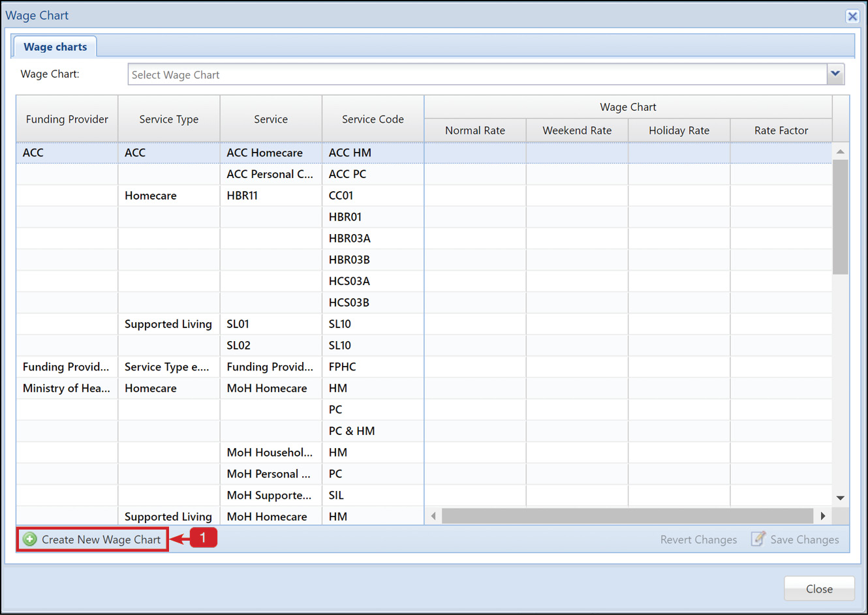
Task: Select the ACC Personal C... service cell
Action: (x=271, y=174)
